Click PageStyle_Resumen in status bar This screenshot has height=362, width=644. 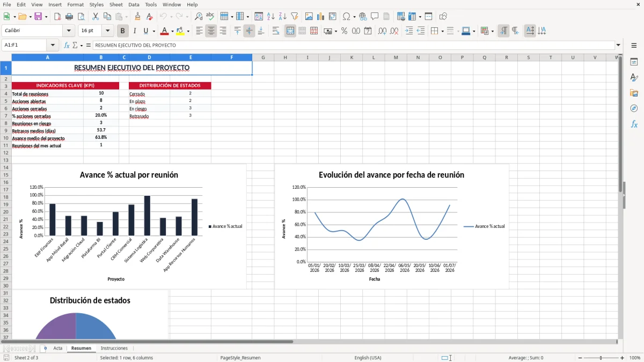coord(240,358)
